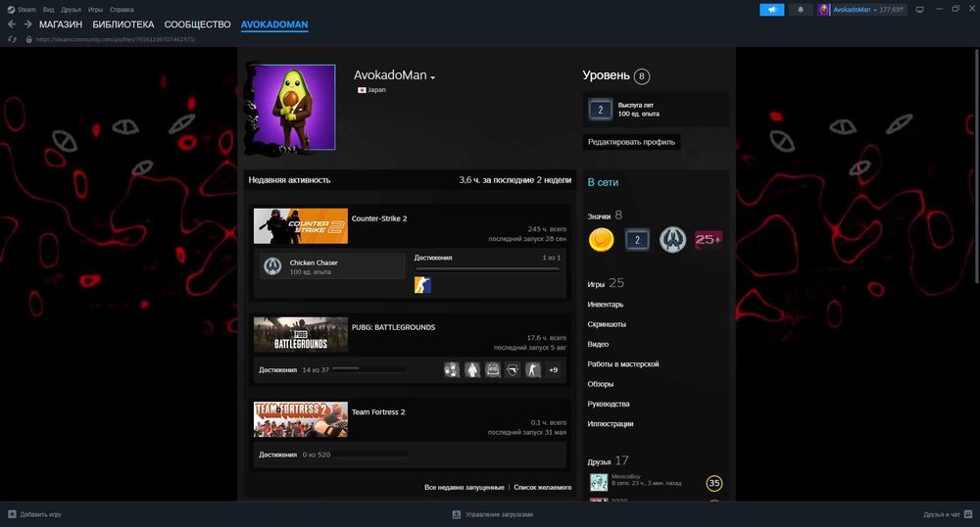Screen dimensions: 980x527
Task: View the second PUBG achievement icon
Action: (472, 369)
